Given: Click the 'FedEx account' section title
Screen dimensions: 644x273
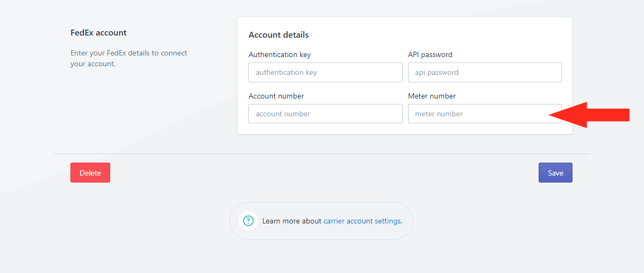Looking at the screenshot, I should 98,32.
